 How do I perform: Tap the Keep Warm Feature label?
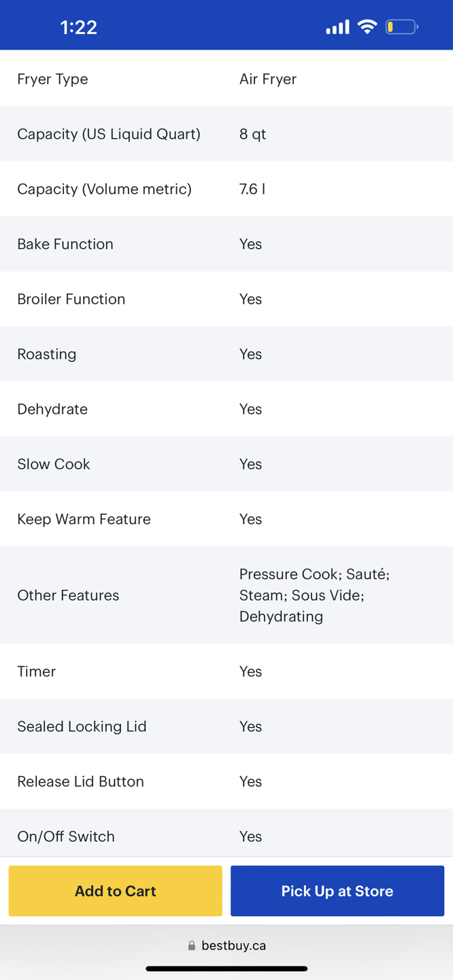coord(84,519)
